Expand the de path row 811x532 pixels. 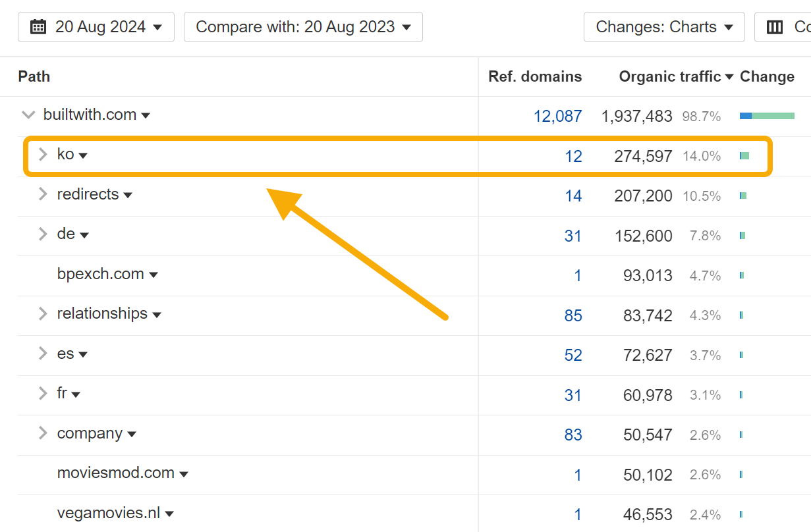point(42,234)
